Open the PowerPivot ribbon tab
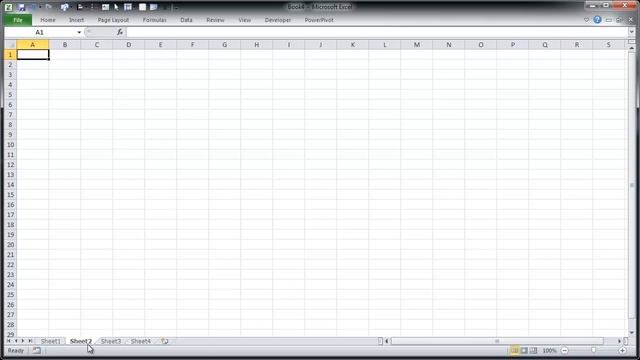640x360 pixels. pos(319,20)
